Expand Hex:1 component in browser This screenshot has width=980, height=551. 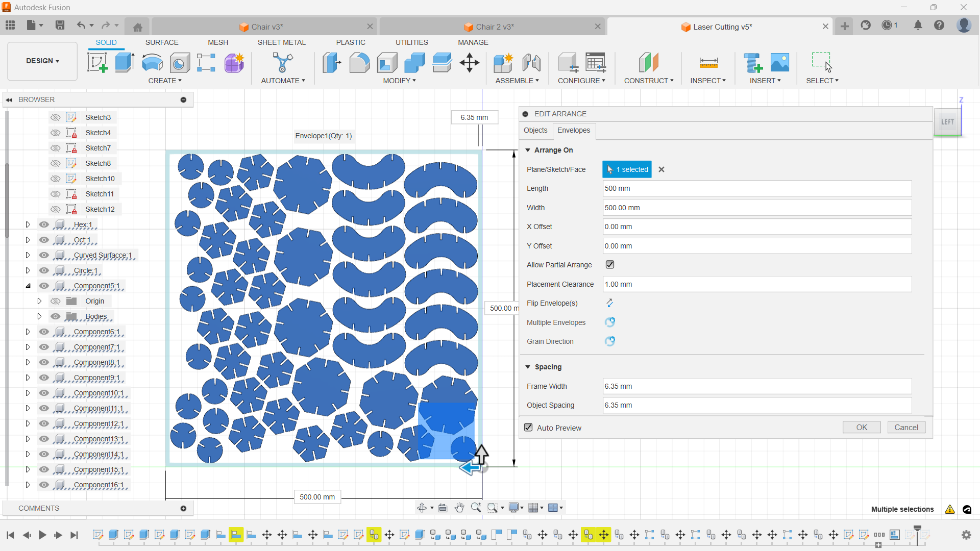(x=28, y=224)
